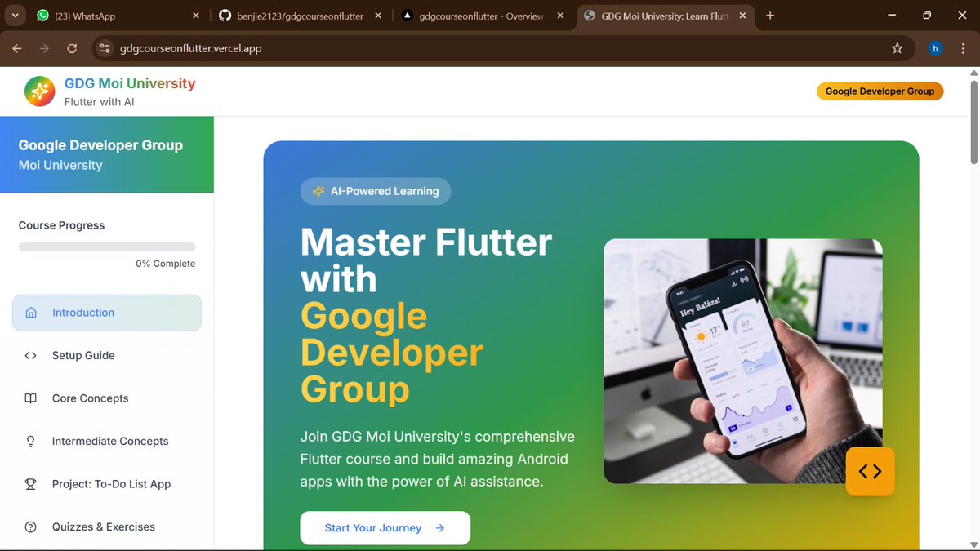Click the sparkle icon in the AI-Powered Learning badge
Viewport: 980px width, 551px height.
(318, 191)
